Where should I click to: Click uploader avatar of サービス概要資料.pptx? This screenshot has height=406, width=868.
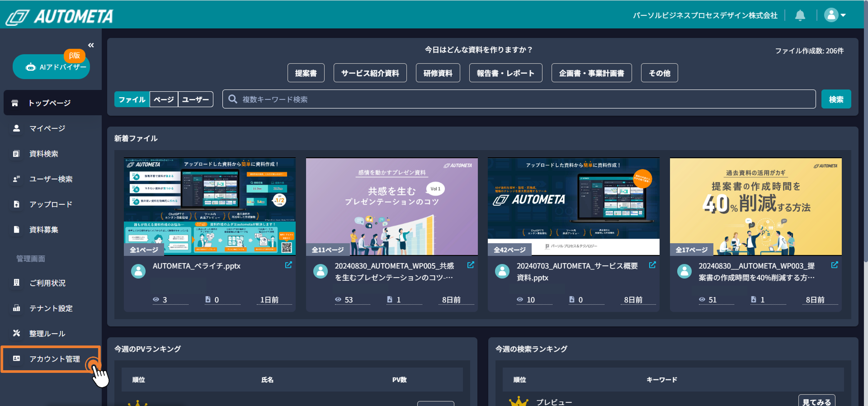click(x=502, y=271)
